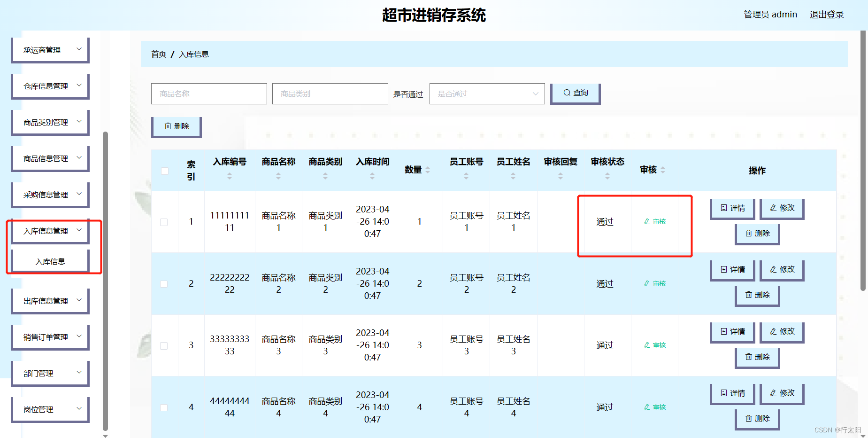Viewport: 868px width, 438px height.
Task: Click 修改 for row 1
Action: (782, 209)
